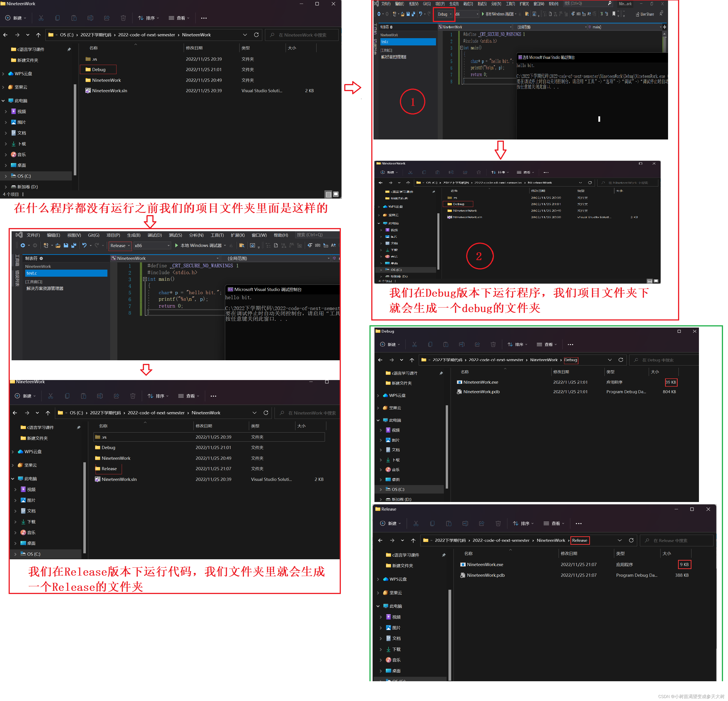728x701 pixels.
Task: Click 2022-code-of-next-semester breadcrumb in Release folder window
Action: (x=501, y=541)
